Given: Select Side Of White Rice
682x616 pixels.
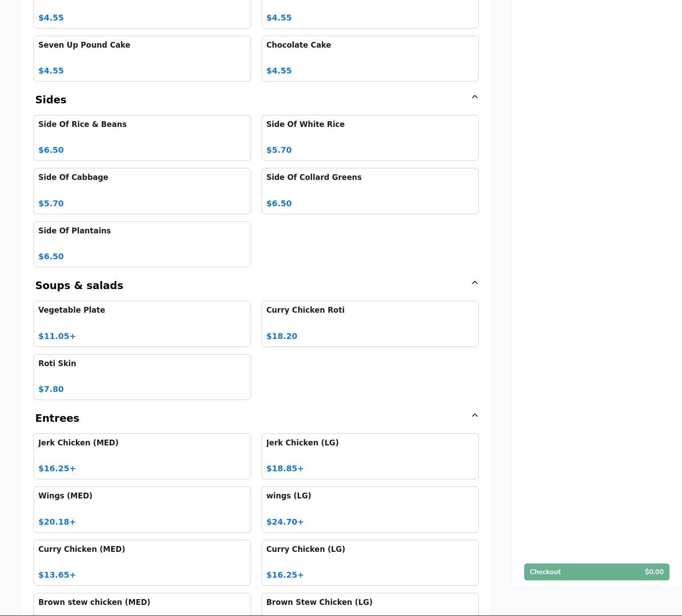Looking at the screenshot, I should coord(370,138).
